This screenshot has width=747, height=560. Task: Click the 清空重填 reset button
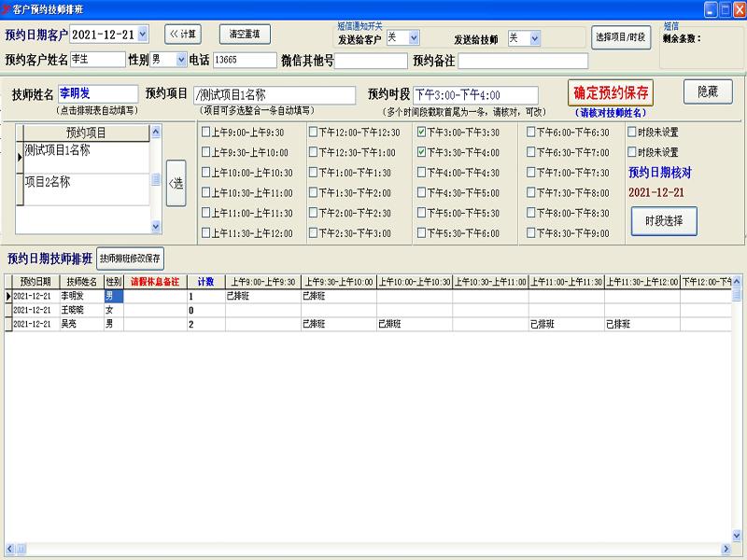click(245, 35)
